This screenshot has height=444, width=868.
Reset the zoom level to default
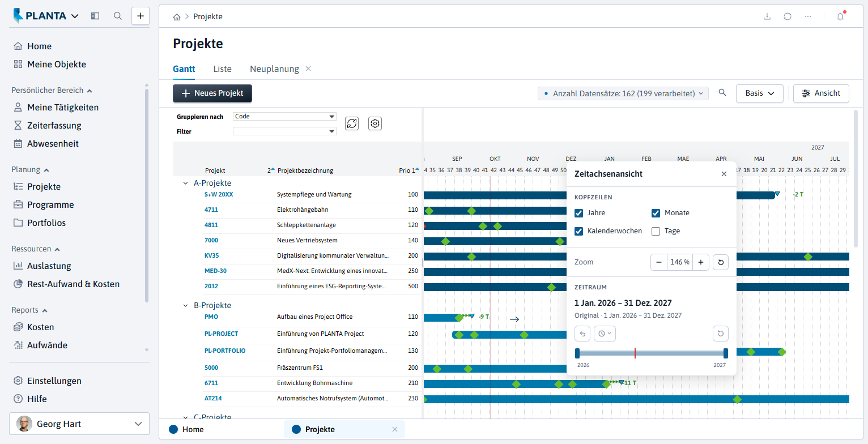720,262
